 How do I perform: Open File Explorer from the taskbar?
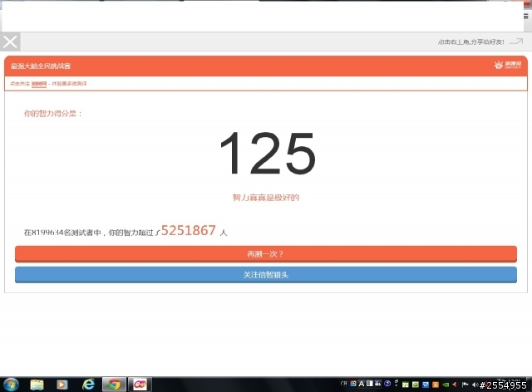[x=37, y=385]
